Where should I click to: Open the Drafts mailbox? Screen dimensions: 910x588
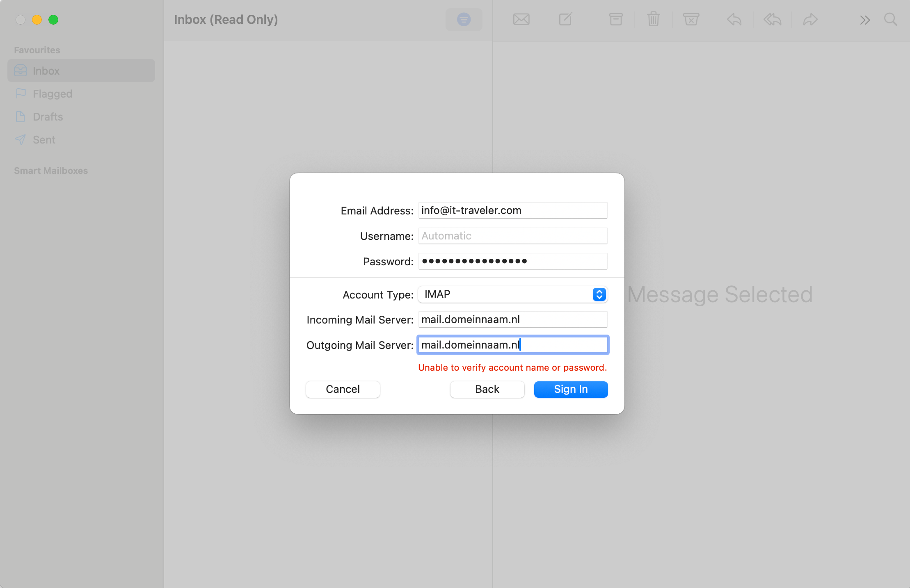[48, 117]
